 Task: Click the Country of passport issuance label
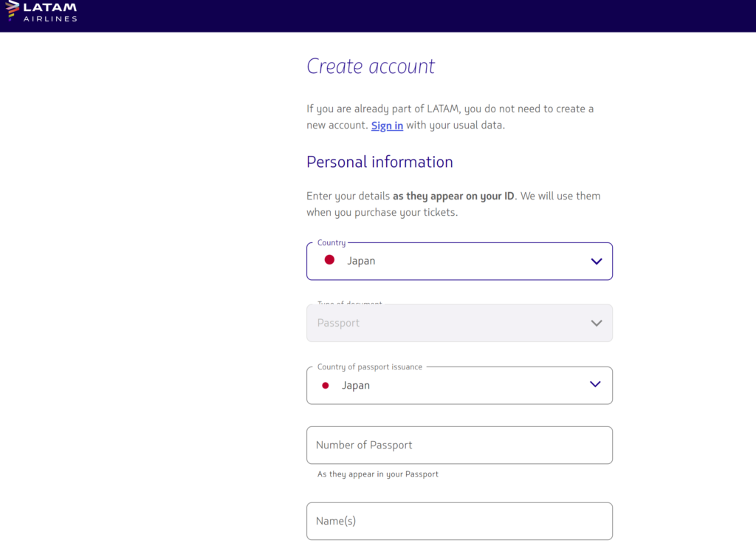coord(369,367)
